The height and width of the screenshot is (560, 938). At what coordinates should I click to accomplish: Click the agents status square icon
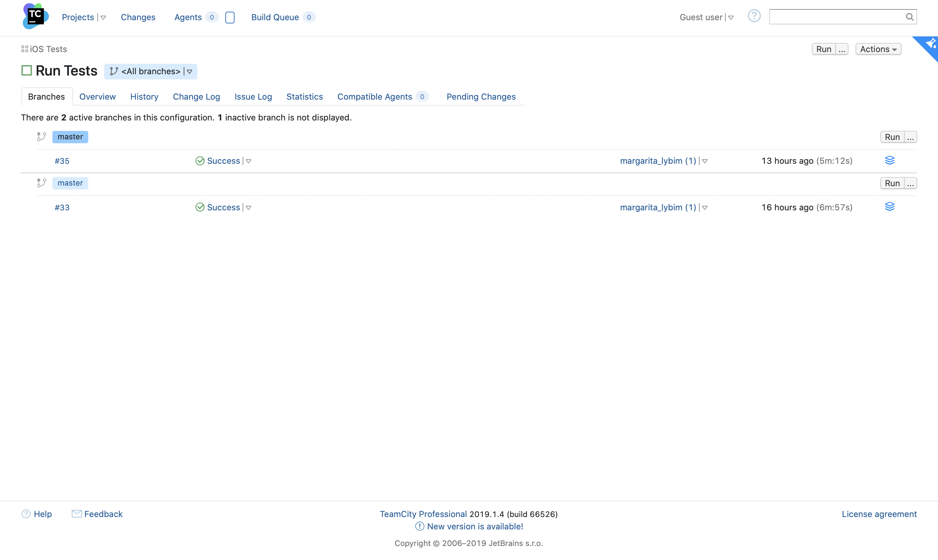click(230, 17)
